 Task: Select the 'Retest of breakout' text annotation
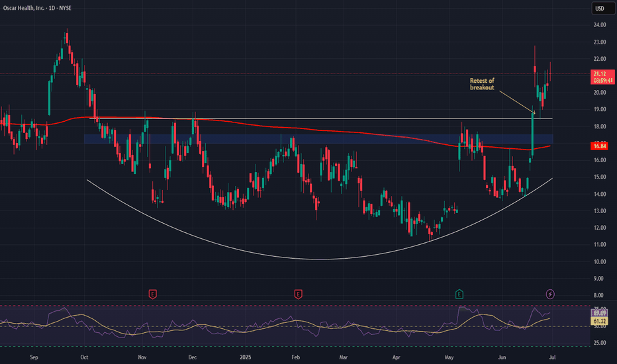tap(482, 84)
